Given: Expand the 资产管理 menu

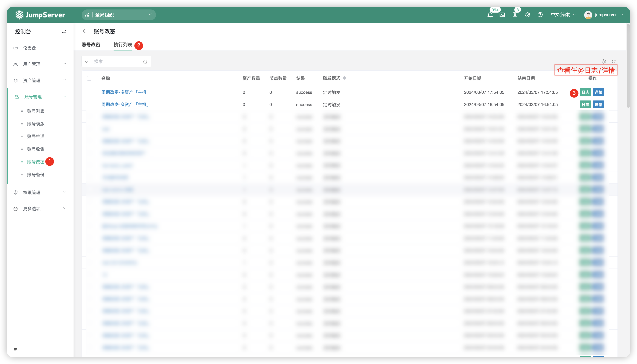Looking at the screenshot, I should pyautogui.click(x=40, y=80).
